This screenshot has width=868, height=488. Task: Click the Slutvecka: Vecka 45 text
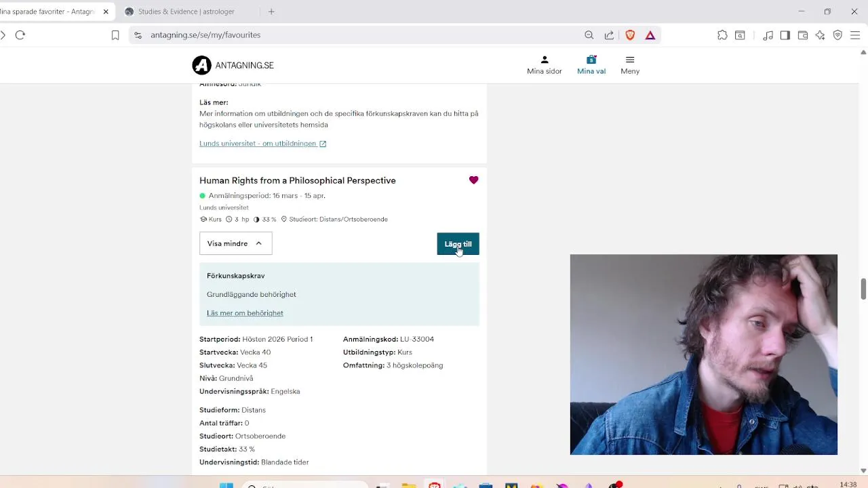click(x=233, y=365)
